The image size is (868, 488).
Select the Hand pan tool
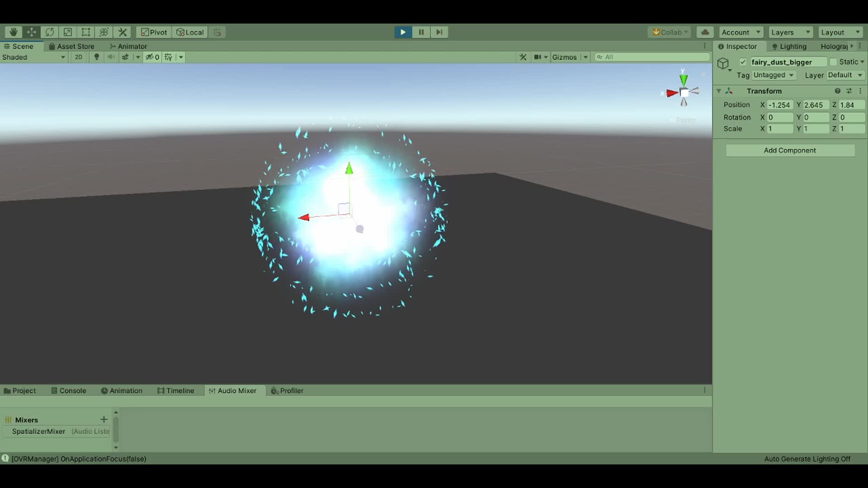[13, 32]
